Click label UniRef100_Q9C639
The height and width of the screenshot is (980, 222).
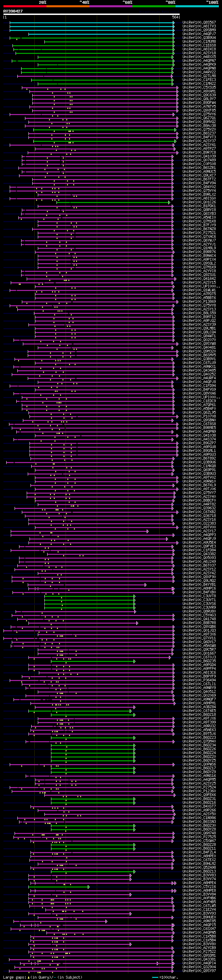tap(199, 95)
